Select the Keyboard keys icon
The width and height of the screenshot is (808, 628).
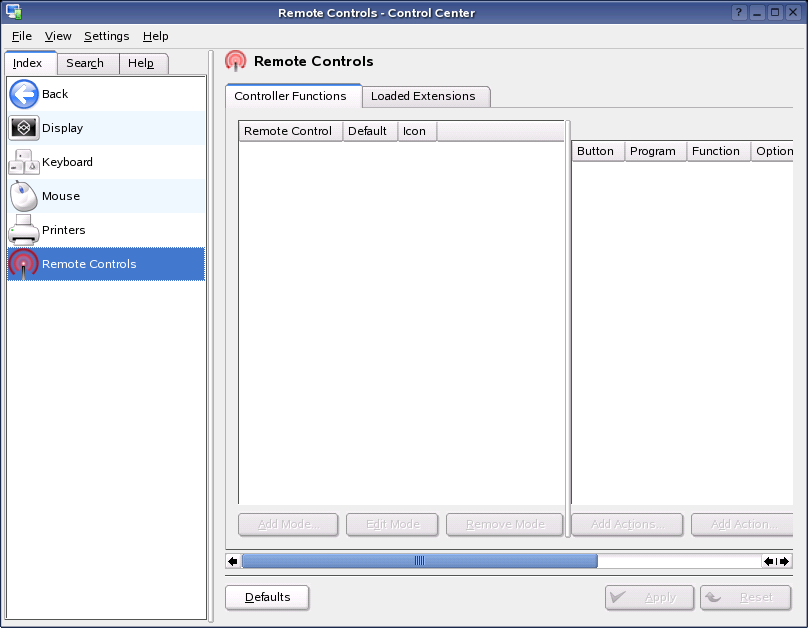(x=24, y=162)
